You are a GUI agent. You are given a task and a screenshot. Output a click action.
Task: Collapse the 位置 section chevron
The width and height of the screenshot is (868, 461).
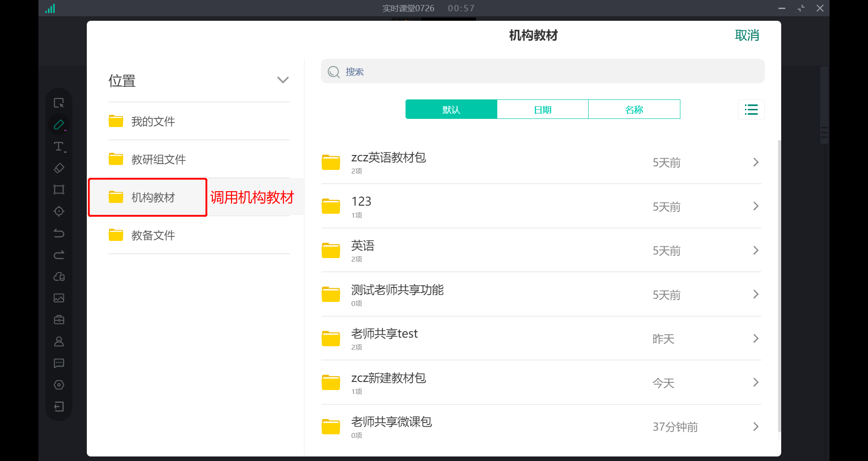coord(283,80)
